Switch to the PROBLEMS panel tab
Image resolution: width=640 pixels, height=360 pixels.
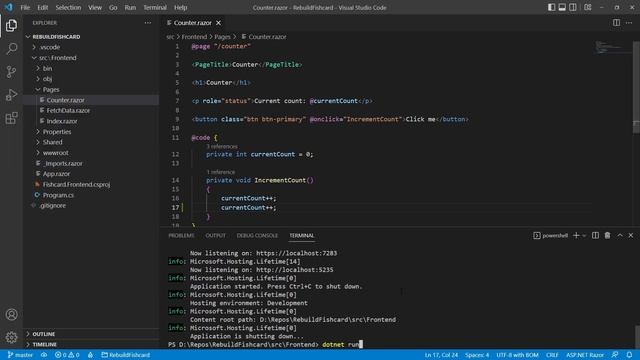coord(181,236)
